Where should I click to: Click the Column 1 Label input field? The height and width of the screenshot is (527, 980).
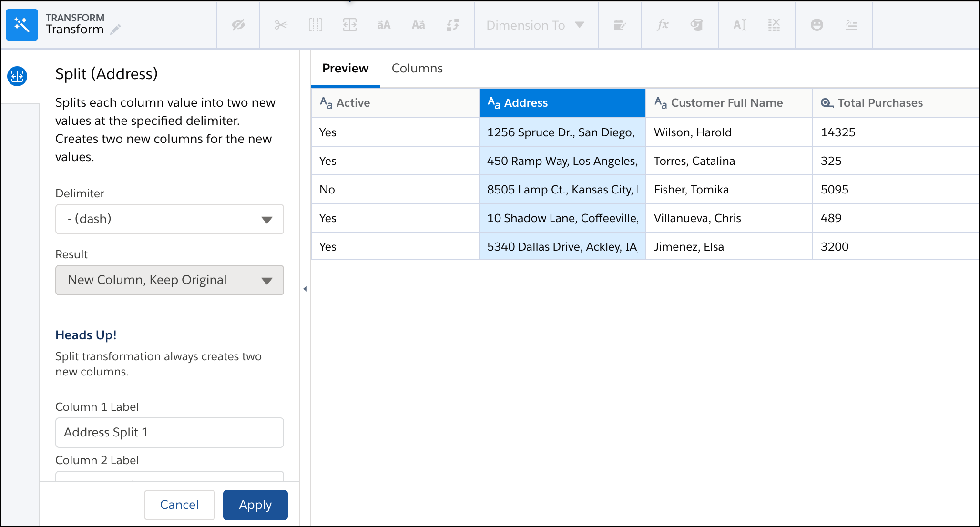point(169,432)
